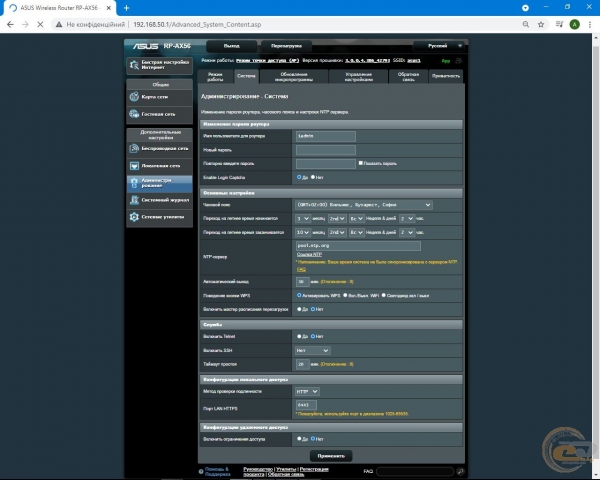Screen dimensions: 600x480
Task: Bookmark this page with the star icon
Action: [541, 24]
